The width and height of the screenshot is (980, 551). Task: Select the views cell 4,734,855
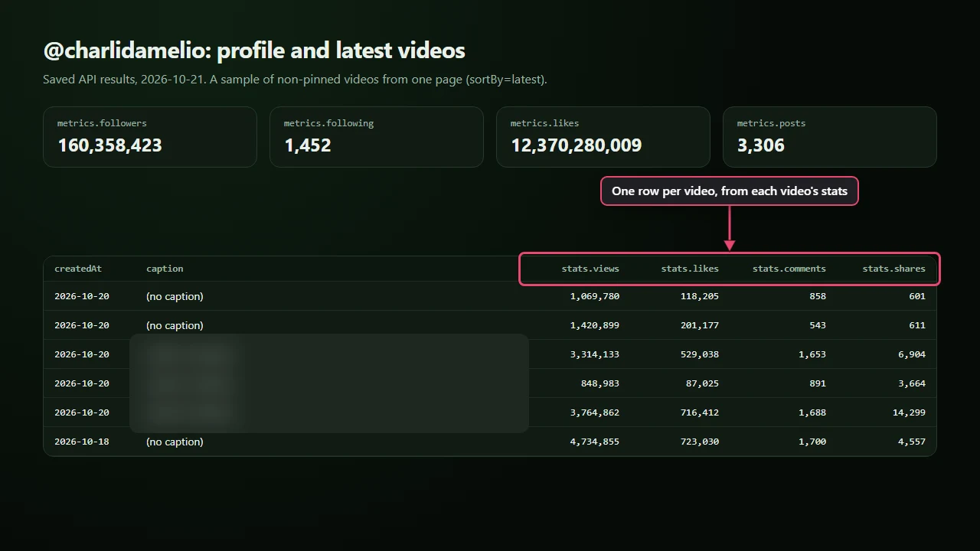595,442
